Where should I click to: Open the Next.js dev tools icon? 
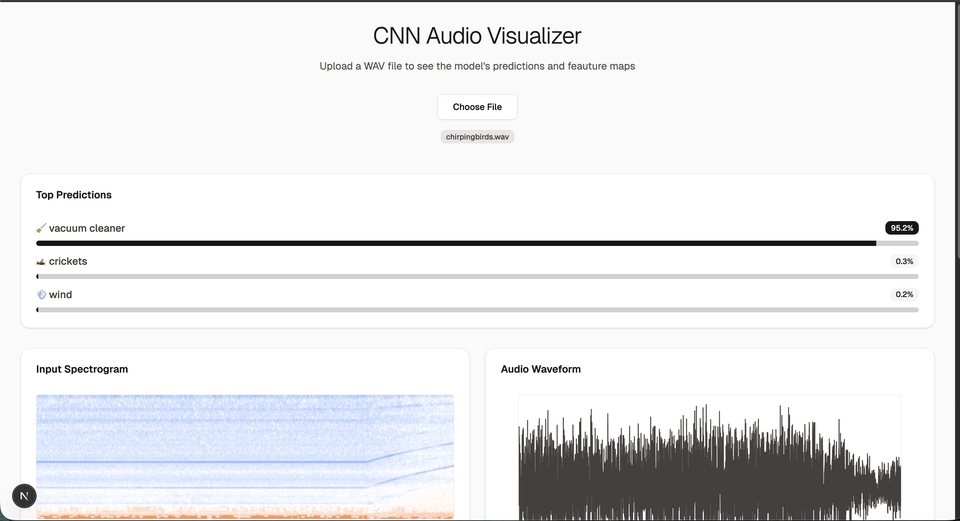point(24,495)
